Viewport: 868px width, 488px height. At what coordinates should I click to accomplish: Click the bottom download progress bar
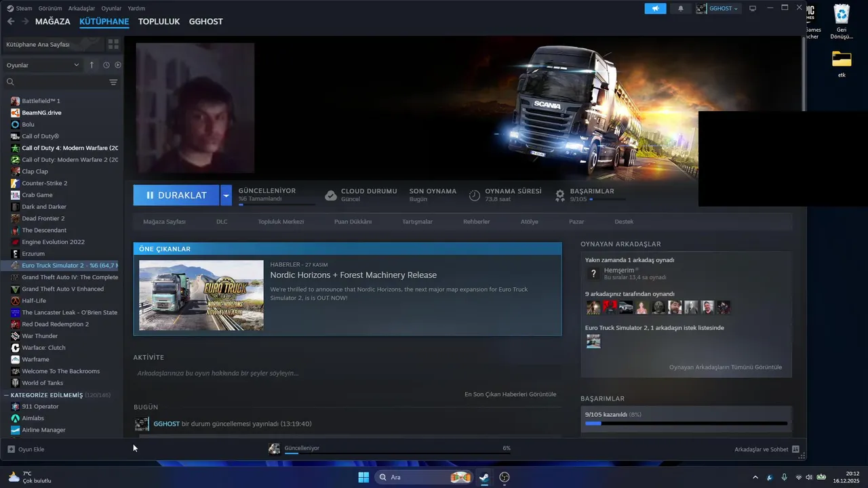click(x=397, y=453)
